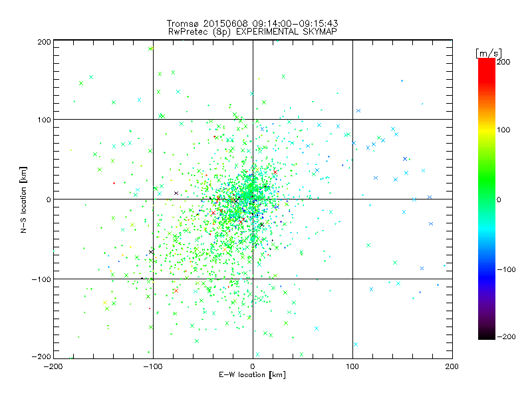532x399 pixels.
Task: Click the x-axis tick label '0'
Action: pos(253,366)
